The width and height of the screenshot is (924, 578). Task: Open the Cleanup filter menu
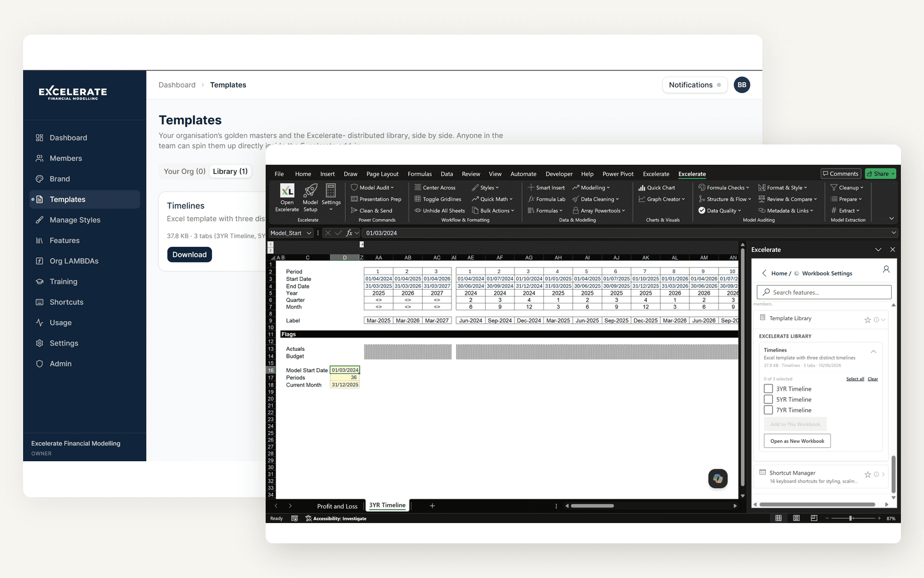point(847,188)
